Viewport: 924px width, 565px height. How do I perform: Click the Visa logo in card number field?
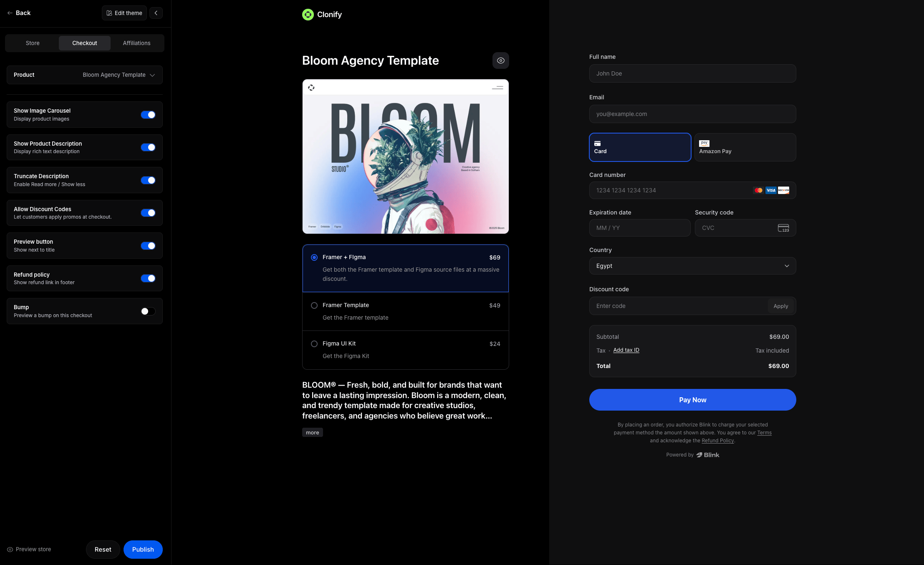771,190
